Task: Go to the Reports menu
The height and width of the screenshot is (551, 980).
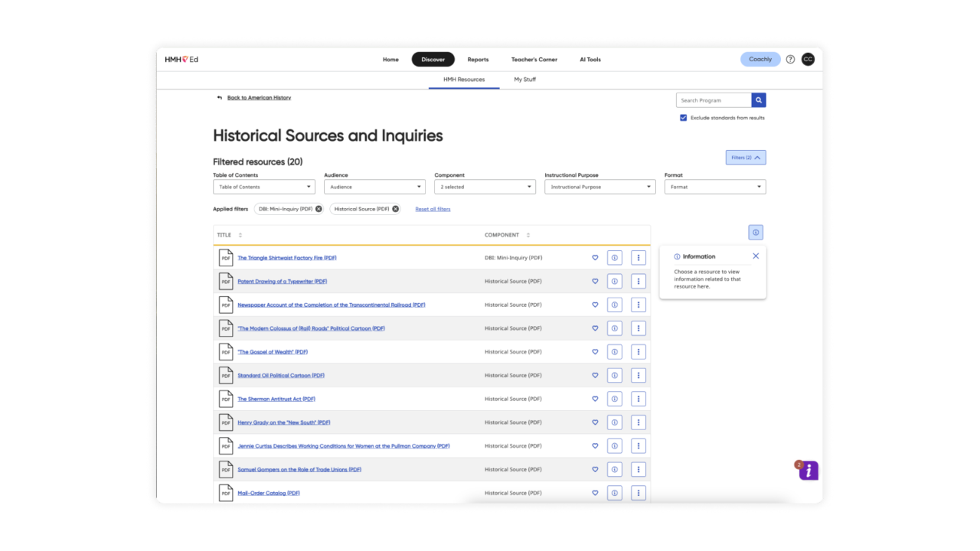Action: (478, 60)
